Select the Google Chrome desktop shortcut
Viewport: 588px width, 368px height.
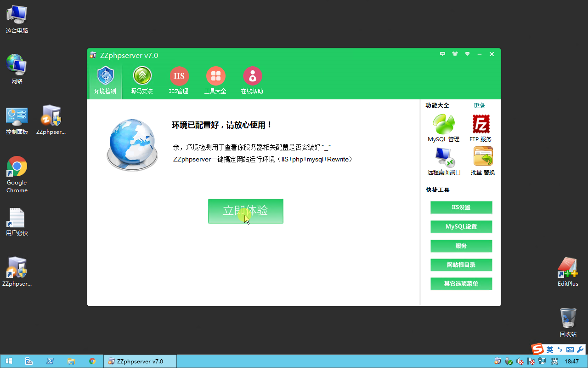pos(17,174)
